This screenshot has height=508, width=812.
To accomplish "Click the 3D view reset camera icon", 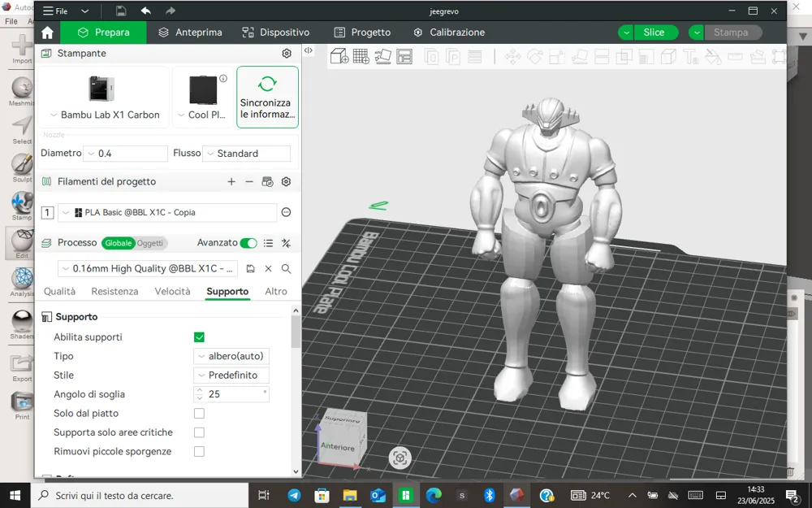I will [400, 458].
